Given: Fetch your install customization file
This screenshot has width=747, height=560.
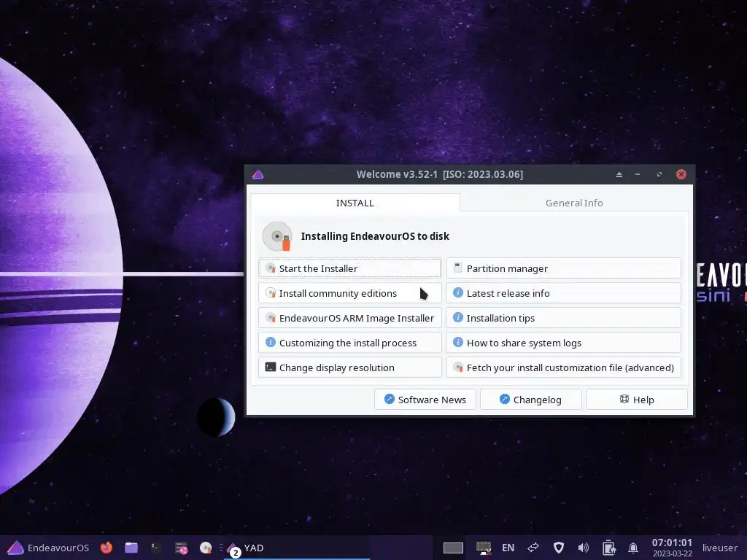Looking at the screenshot, I should [x=563, y=367].
